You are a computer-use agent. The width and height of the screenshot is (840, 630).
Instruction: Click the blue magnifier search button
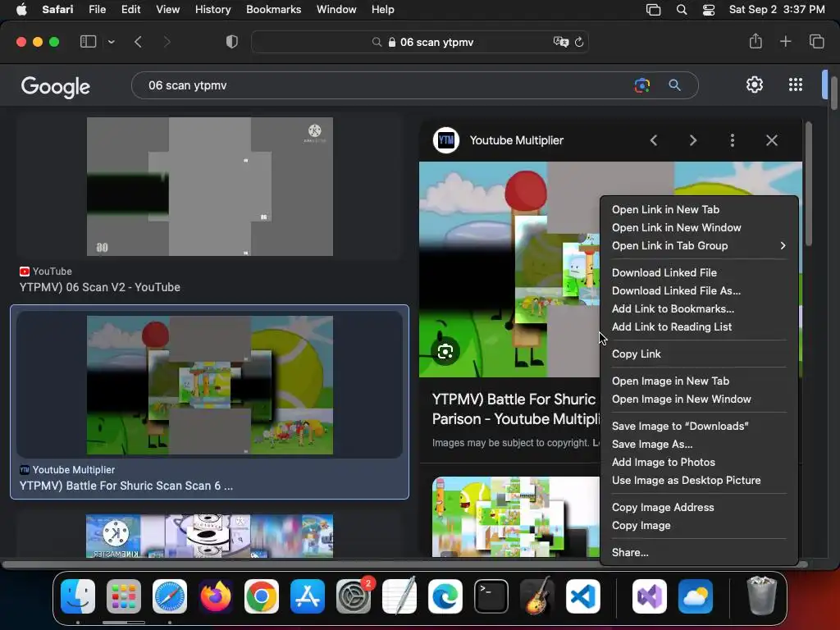[674, 85]
